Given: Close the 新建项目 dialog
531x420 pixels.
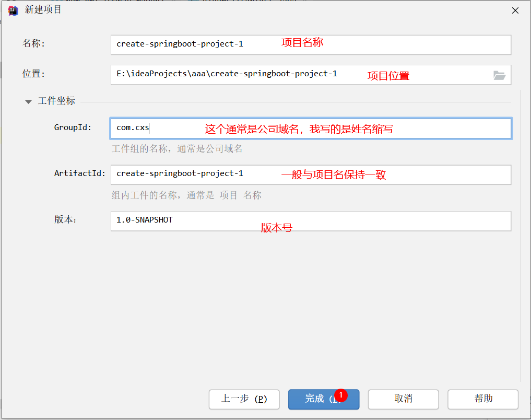Looking at the screenshot, I should [515, 11].
